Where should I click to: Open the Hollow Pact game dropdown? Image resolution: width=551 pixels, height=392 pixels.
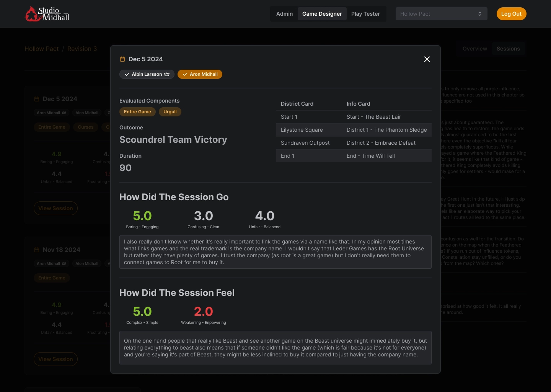(x=441, y=14)
